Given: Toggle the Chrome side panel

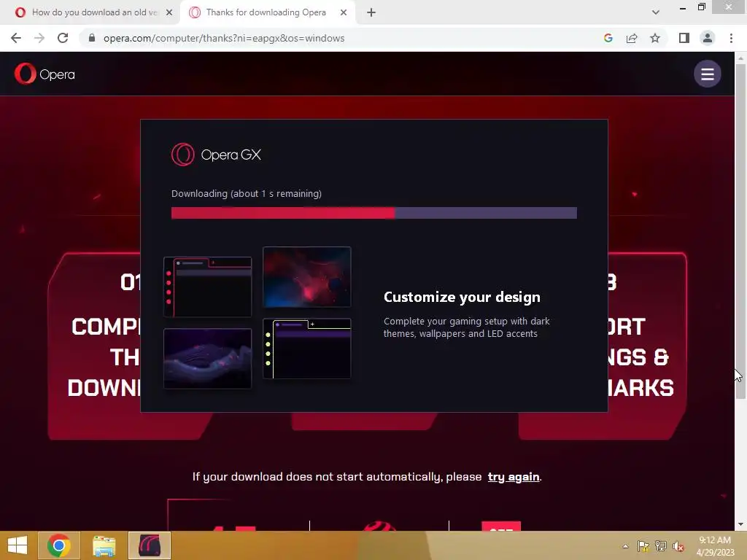Looking at the screenshot, I should click(684, 38).
